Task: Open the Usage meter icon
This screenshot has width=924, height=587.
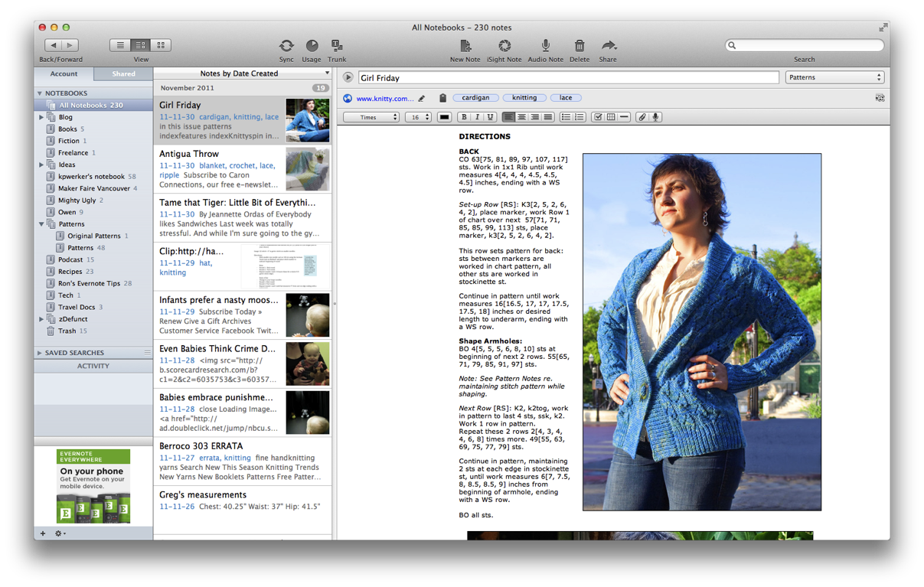Action: 312,46
